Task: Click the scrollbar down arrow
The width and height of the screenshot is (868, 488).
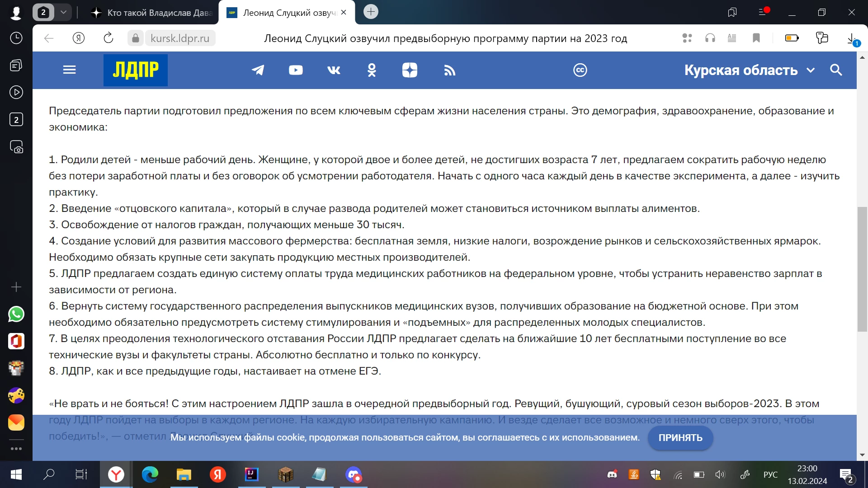Action: pyautogui.click(x=862, y=455)
